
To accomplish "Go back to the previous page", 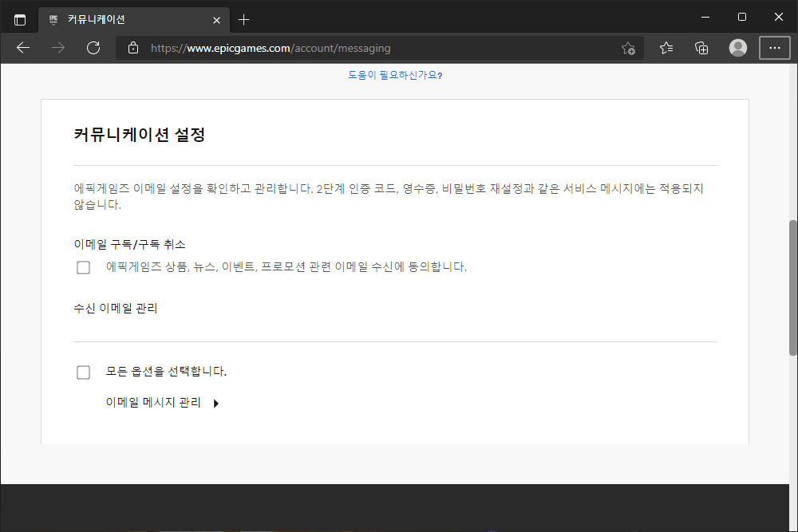I will (x=23, y=48).
